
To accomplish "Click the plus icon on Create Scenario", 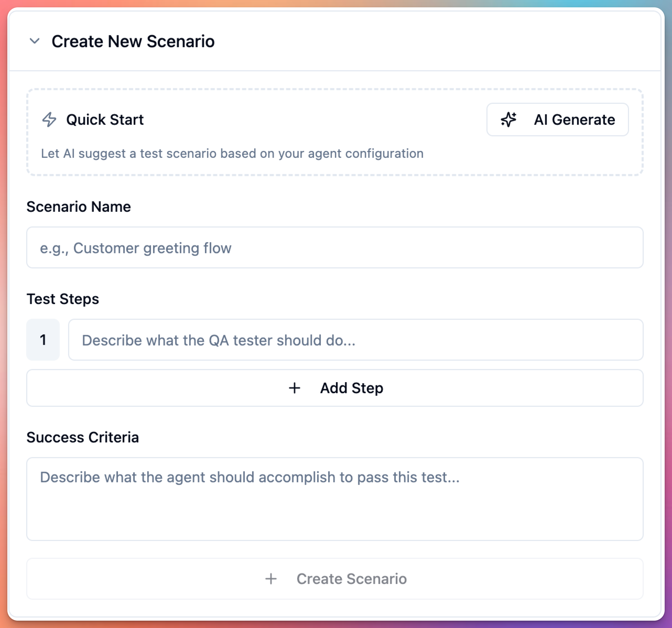I will [x=270, y=579].
